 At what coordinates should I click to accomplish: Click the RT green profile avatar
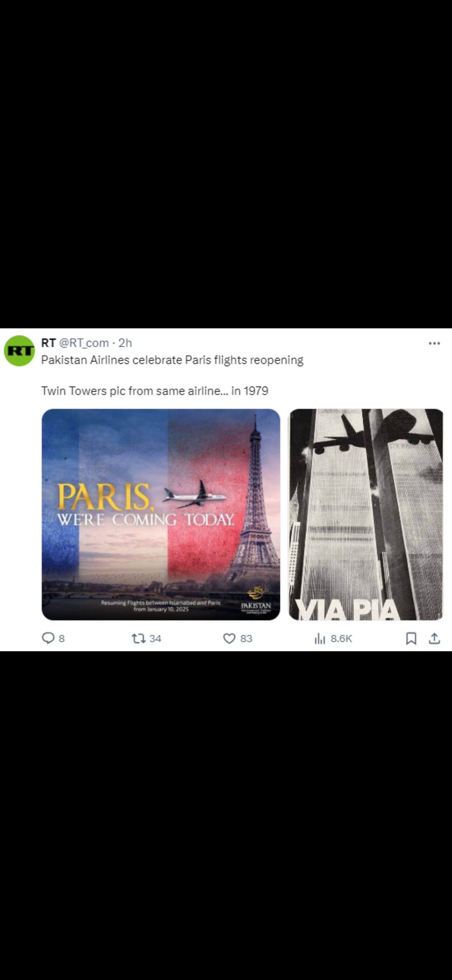pyautogui.click(x=19, y=351)
